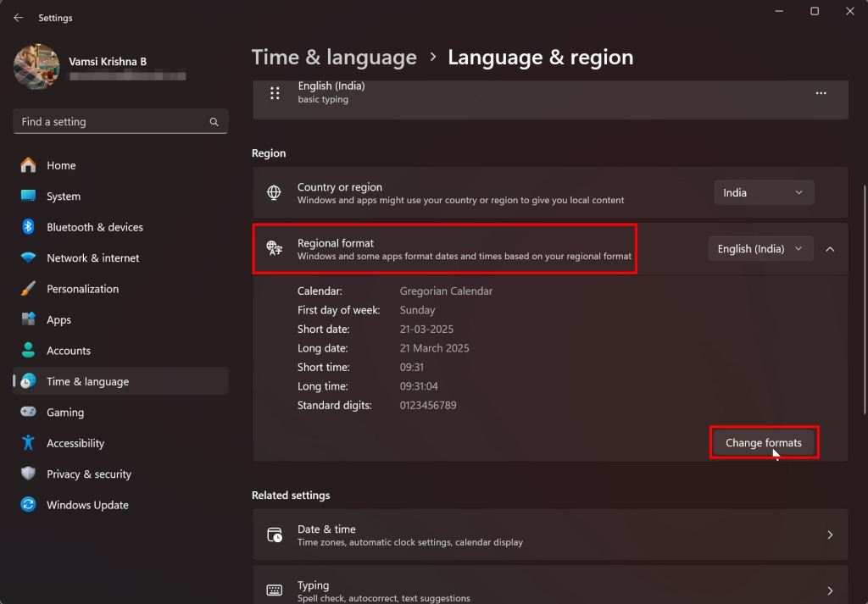Click the Apps icon in sidebar
The image size is (868, 604).
point(28,319)
